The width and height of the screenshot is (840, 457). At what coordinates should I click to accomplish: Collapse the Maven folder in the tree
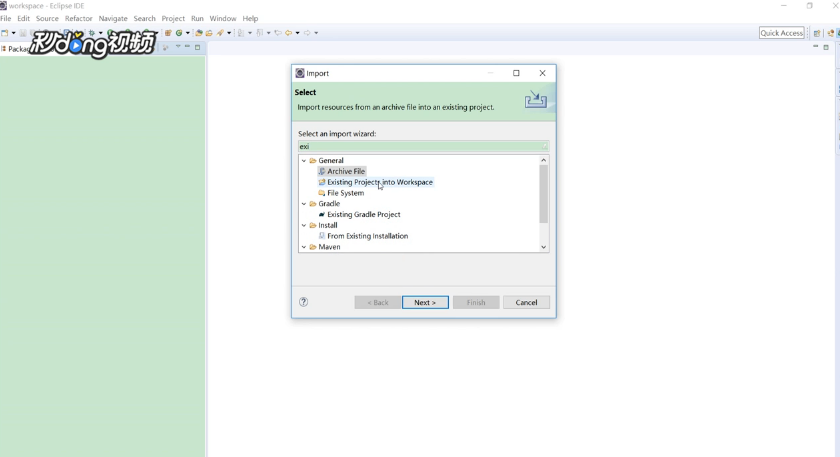coord(304,247)
